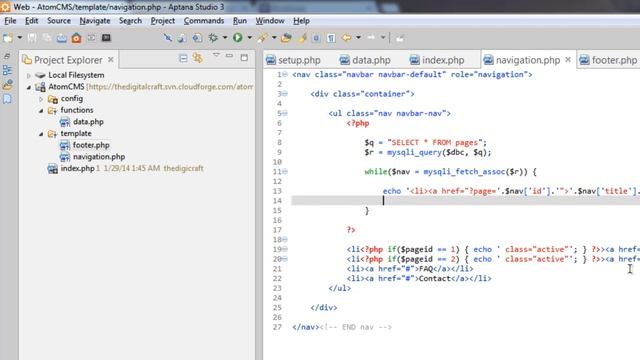Open the File menu

point(10,21)
